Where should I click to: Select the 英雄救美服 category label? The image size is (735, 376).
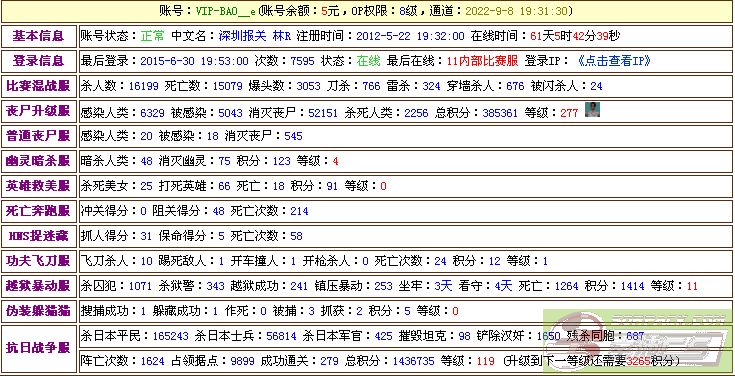(x=38, y=186)
